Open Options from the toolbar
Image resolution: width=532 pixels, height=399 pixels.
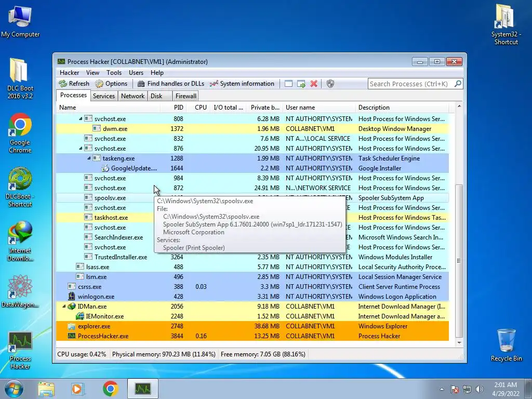(111, 84)
